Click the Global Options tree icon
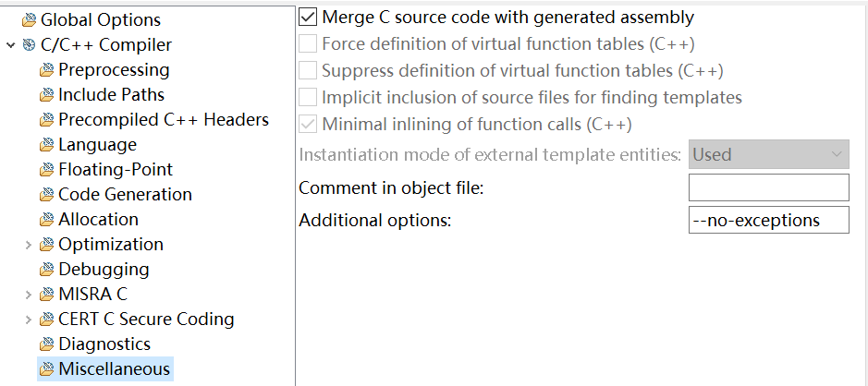Viewport: 868px width, 386px height. pos(29,20)
